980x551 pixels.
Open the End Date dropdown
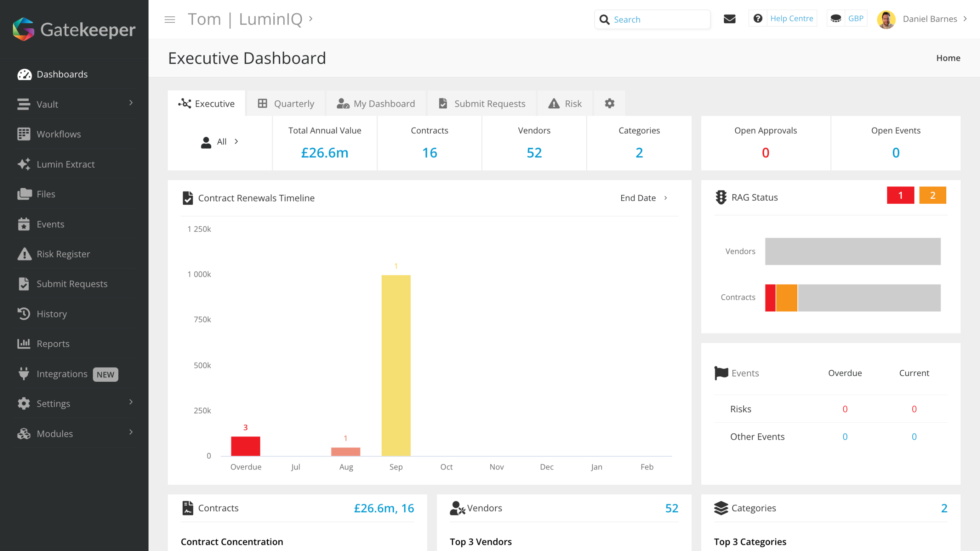tap(644, 198)
